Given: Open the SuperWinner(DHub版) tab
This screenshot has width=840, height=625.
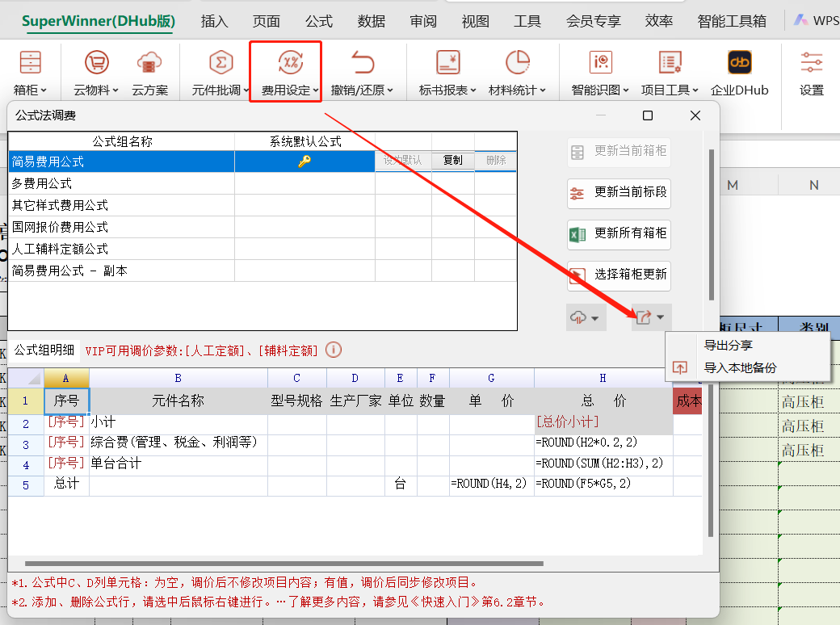Looking at the screenshot, I should click(x=99, y=21).
